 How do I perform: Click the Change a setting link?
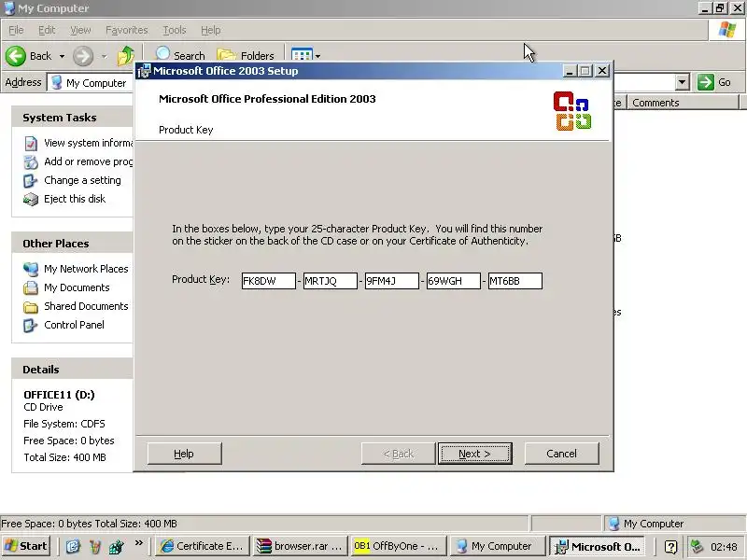(x=82, y=180)
